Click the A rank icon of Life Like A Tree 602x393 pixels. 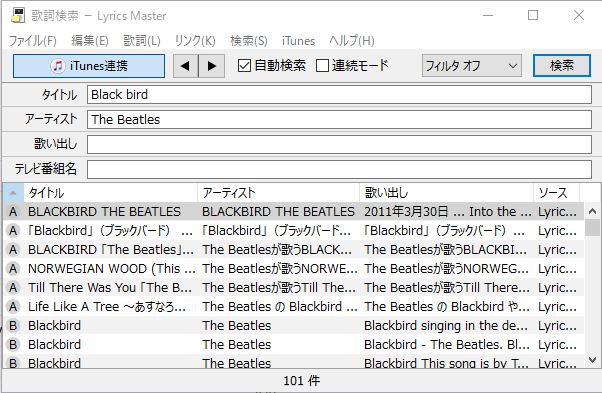click(x=13, y=307)
